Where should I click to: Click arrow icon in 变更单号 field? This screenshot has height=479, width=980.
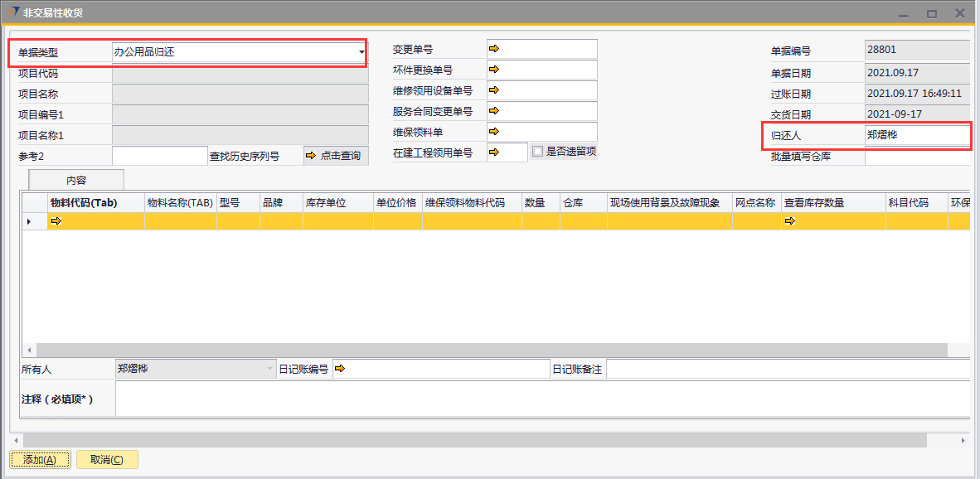(494, 50)
